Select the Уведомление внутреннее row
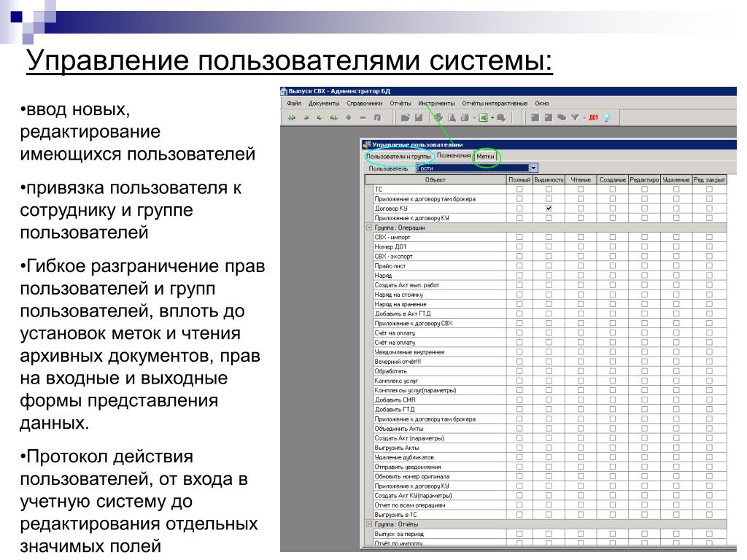This screenshot has height=560, width=747. point(439,352)
